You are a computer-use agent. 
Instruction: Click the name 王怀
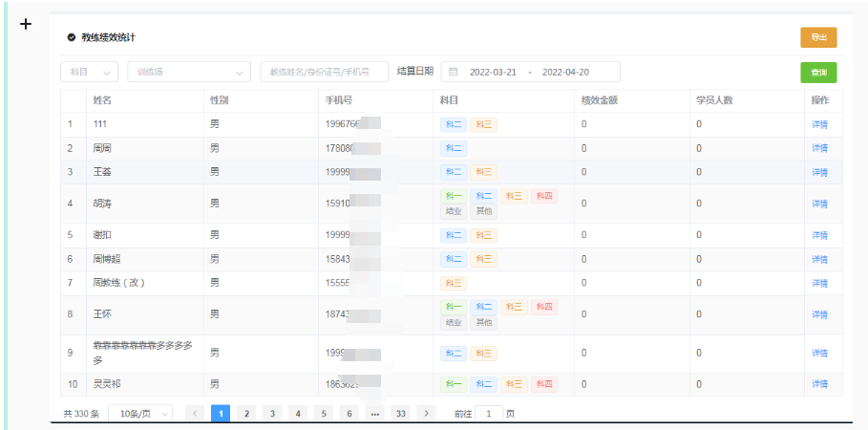(102, 314)
